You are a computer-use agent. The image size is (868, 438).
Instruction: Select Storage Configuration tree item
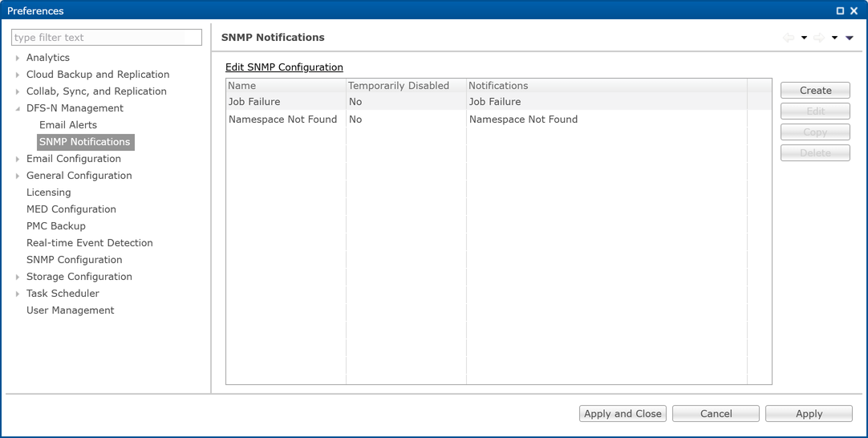click(x=79, y=276)
